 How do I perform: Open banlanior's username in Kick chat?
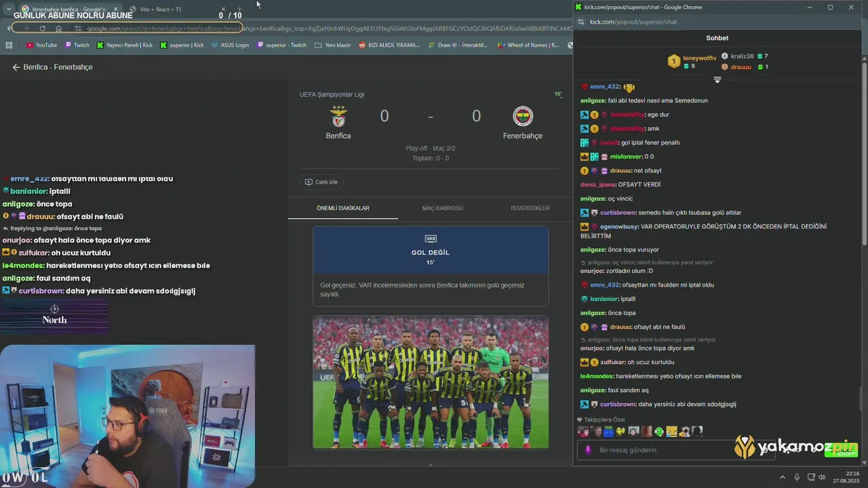pos(604,299)
